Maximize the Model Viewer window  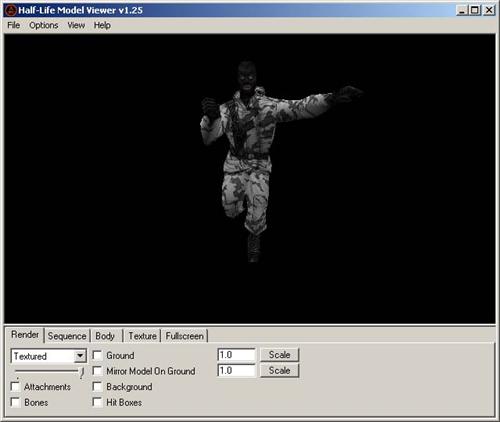click(x=474, y=10)
